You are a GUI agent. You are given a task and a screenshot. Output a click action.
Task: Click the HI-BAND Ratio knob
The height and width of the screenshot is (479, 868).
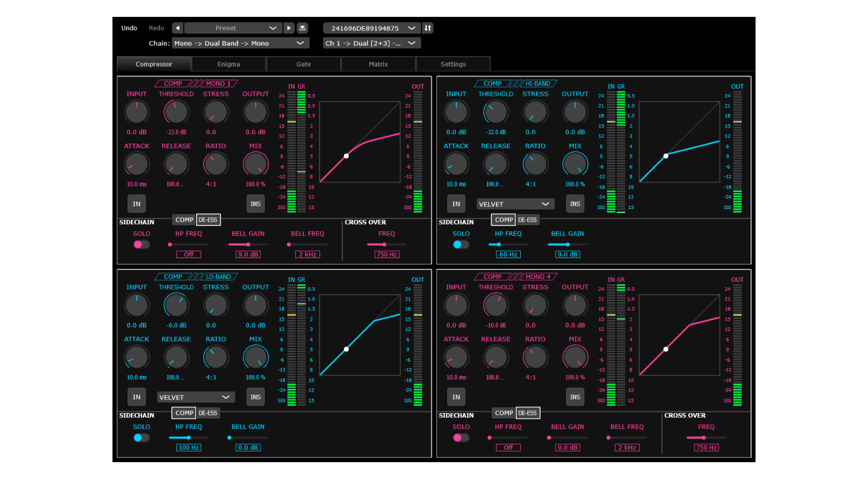535,164
